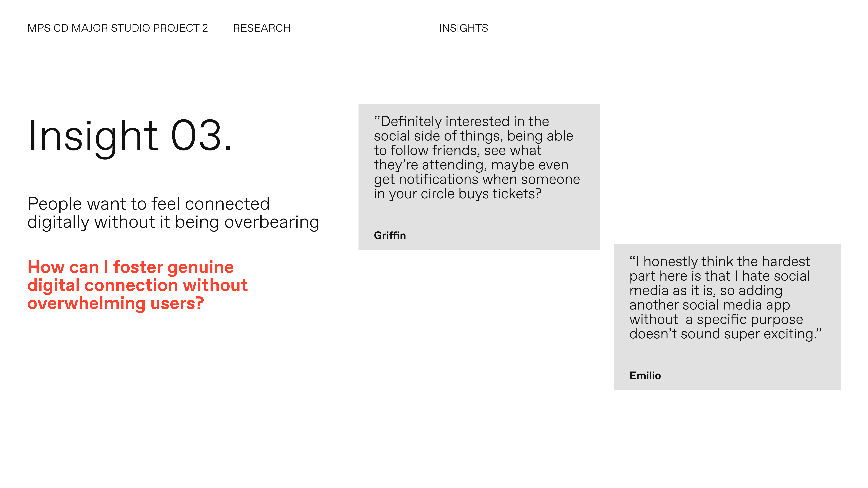Click the name Griffin under the quote

pos(390,235)
